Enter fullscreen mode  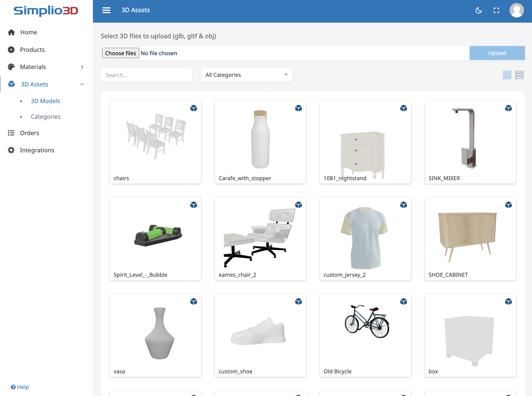(496, 10)
